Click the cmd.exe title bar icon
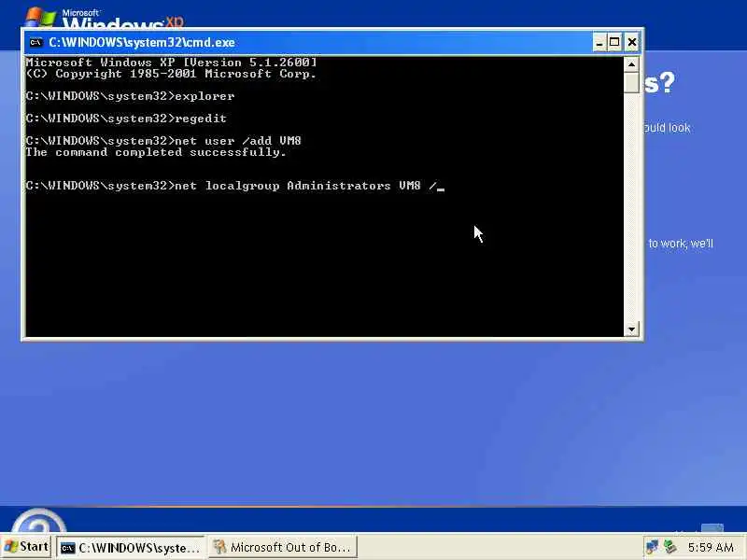747x560 pixels. (x=35, y=42)
